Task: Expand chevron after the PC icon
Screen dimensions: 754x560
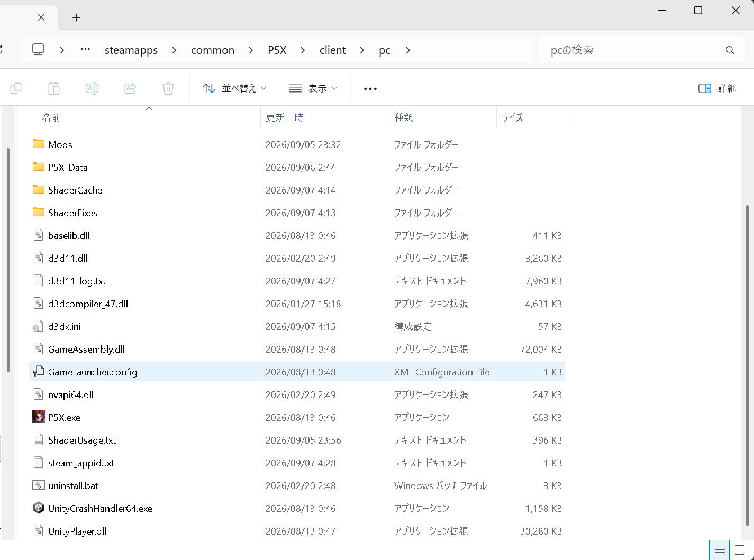Action: tap(62, 50)
